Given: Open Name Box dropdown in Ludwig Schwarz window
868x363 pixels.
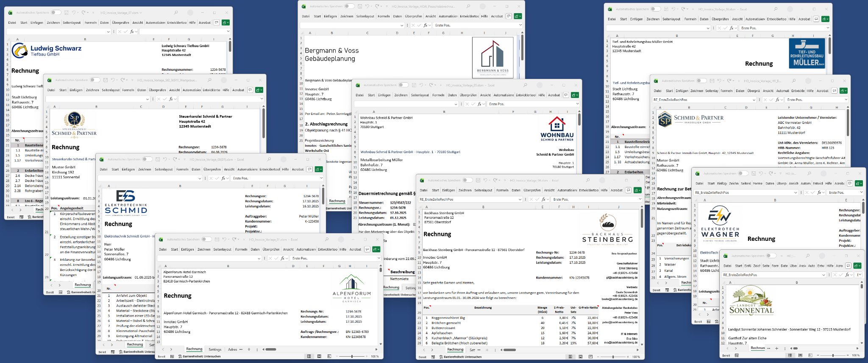Looking at the screenshot, I should 108,31.
